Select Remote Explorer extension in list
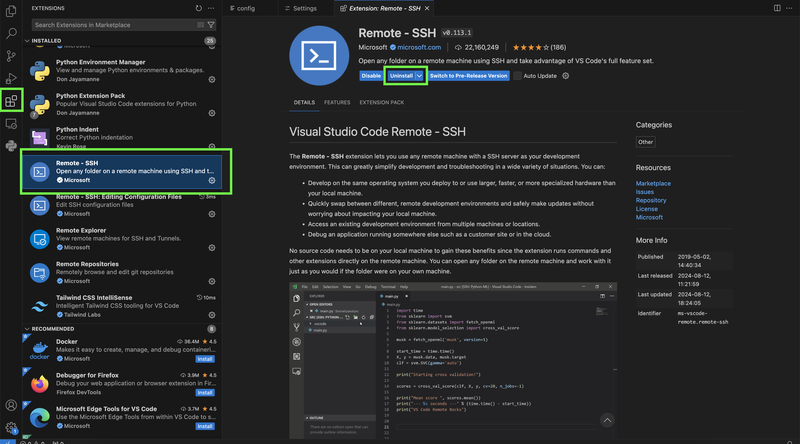Viewport: 800px width, 444px height. tap(122, 239)
